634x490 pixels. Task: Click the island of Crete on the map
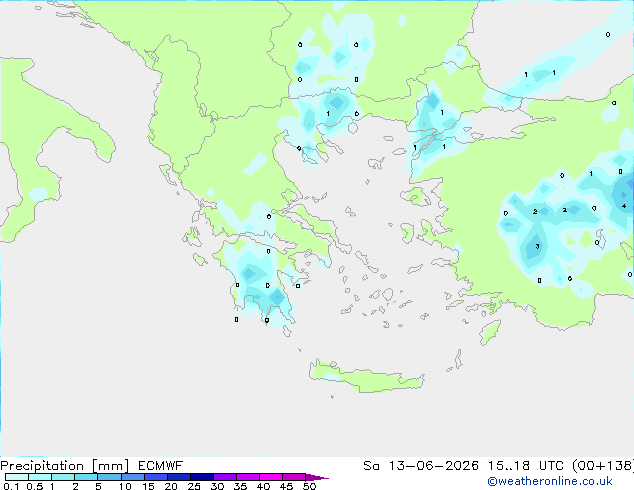tap(366, 378)
